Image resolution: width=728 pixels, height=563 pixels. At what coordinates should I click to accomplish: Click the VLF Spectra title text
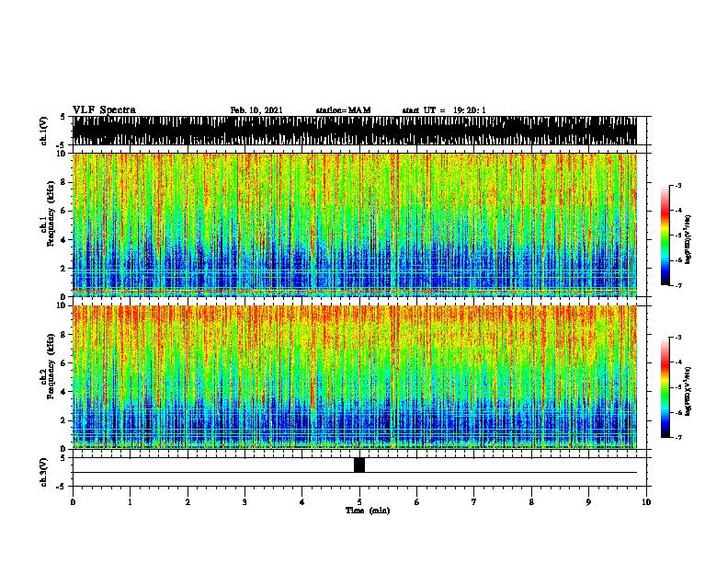tap(104, 110)
